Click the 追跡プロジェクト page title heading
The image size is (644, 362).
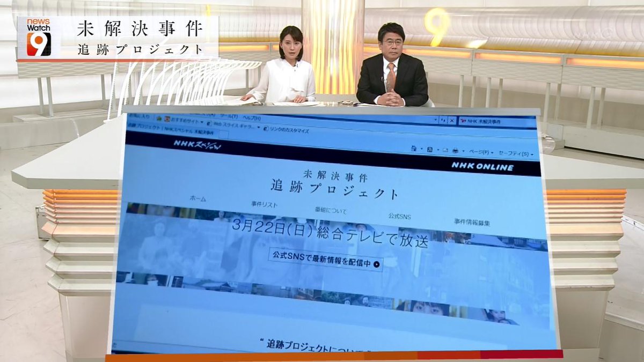pos(334,189)
